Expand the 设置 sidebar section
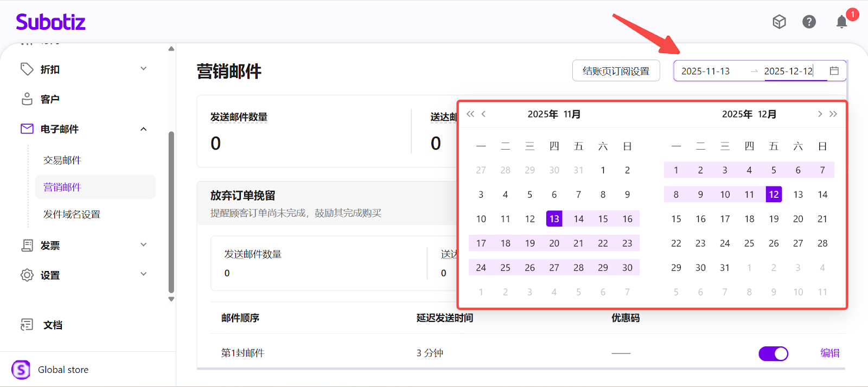 [x=143, y=274]
